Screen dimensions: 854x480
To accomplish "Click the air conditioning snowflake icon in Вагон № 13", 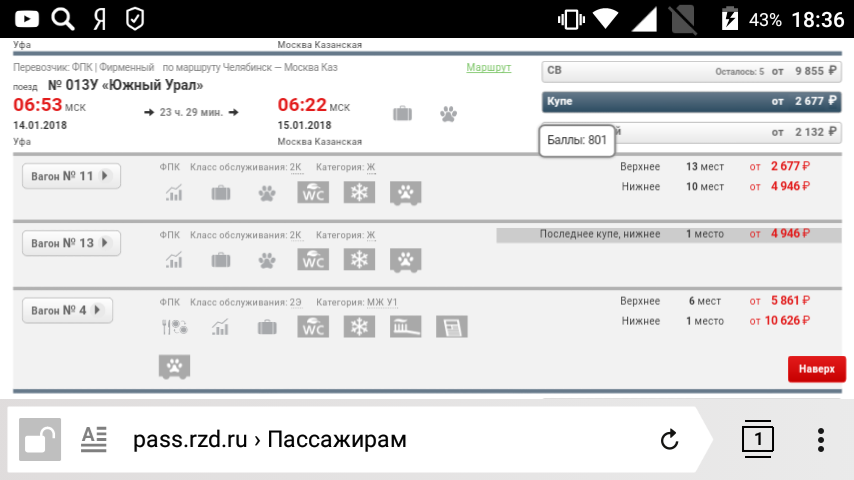I will [x=358, y=260].
